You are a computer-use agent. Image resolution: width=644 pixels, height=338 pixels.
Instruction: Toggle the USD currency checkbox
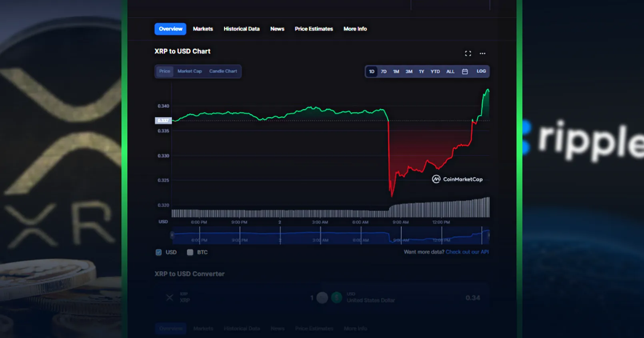point(158,252)
